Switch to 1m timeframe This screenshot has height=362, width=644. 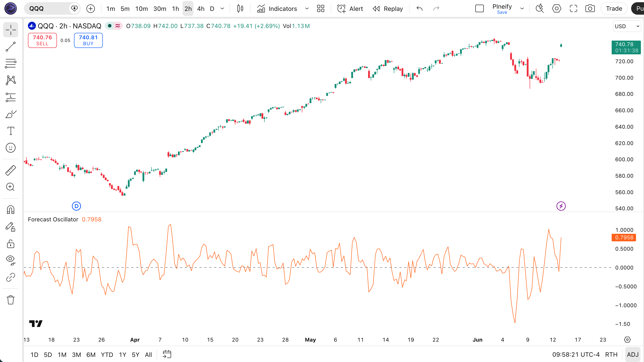pos(111,9)
